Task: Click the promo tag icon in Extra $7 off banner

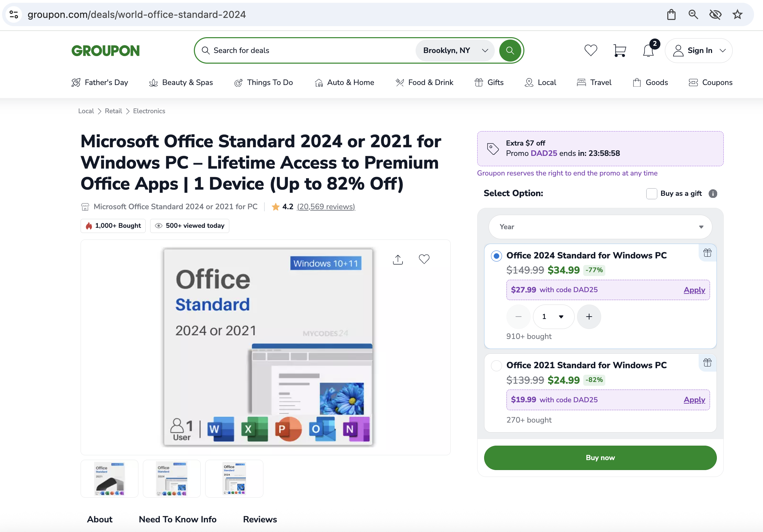Action: pyautogui.click(x=493, y=149)
